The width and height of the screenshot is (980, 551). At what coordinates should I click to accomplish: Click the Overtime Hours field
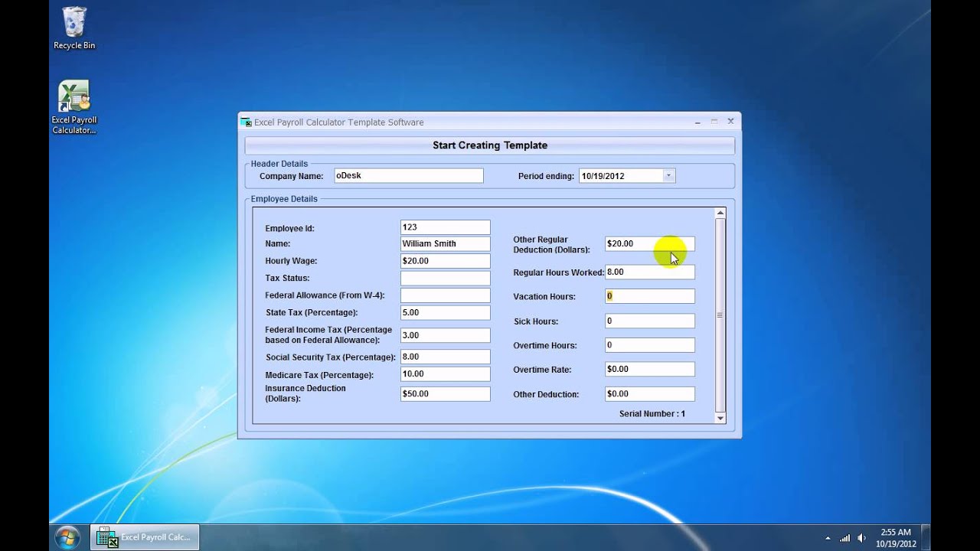pyautogui.click(x=649, y=345)
